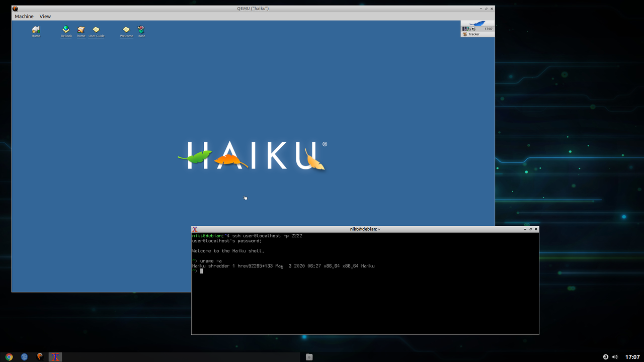
Task: Click the uname -a command line in terminal
Action: tap(207, 261)
